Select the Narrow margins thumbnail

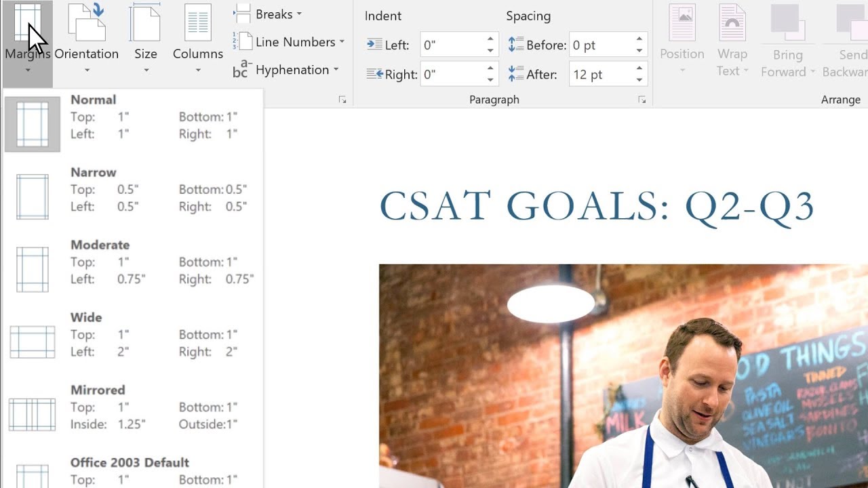[x=33, y=197]
